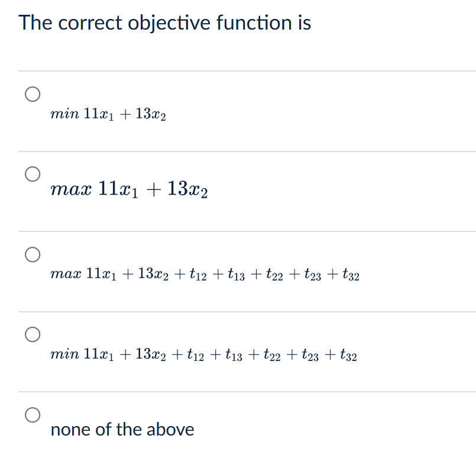Image resolution: width=476 pixels, height=458 pixels.
Task: Click the question heading text
Action: 165,22
